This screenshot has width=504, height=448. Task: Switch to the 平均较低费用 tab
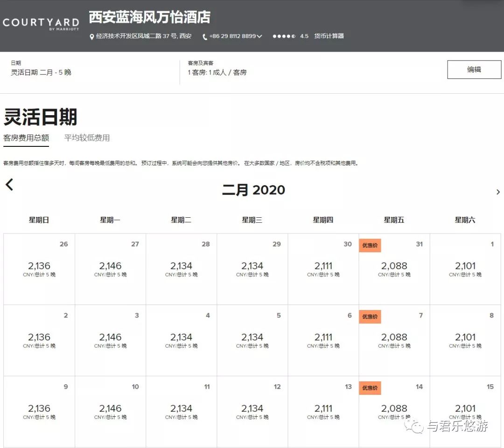[x=87, y=138]
